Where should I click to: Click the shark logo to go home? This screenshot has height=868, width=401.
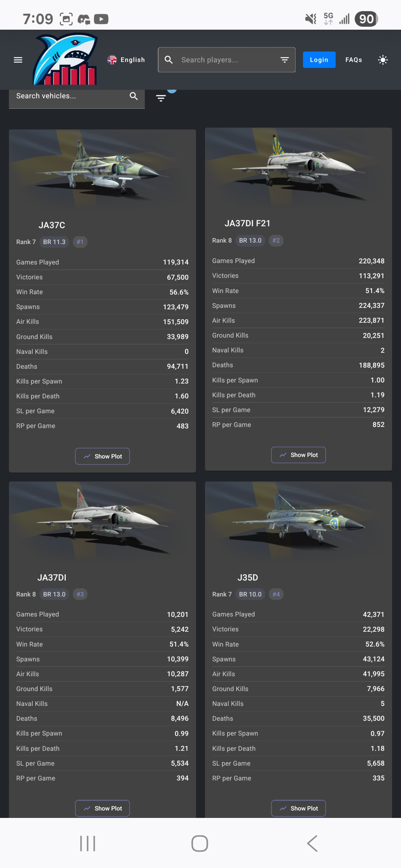point(65,59)
